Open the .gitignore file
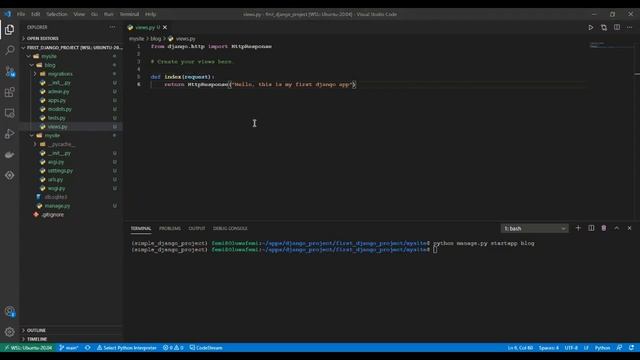The width and height of the screenshot is (640, 360). pyautogui.click(x=71, y=215)
